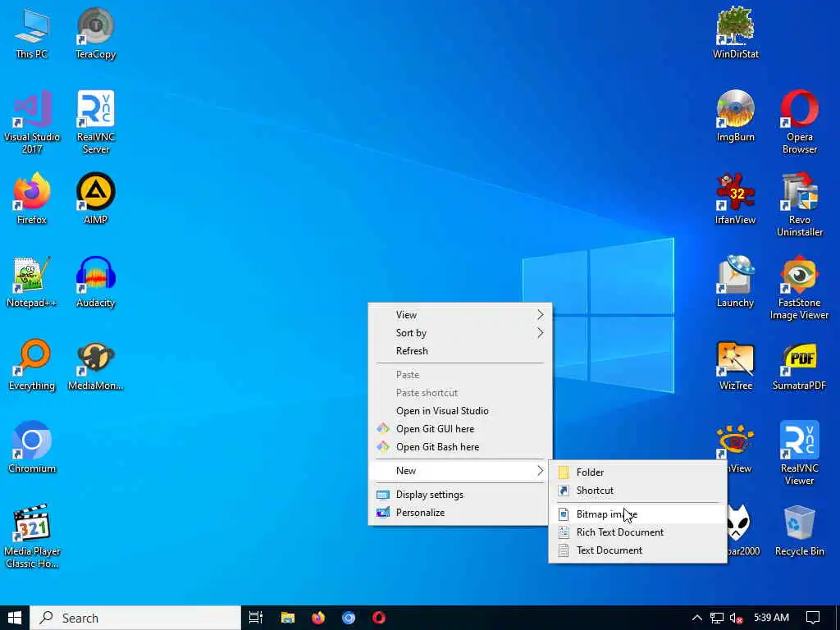Select the Notepad++ desktop icon
Viewport: 840px width, 630px height.
tap(32, 282)
